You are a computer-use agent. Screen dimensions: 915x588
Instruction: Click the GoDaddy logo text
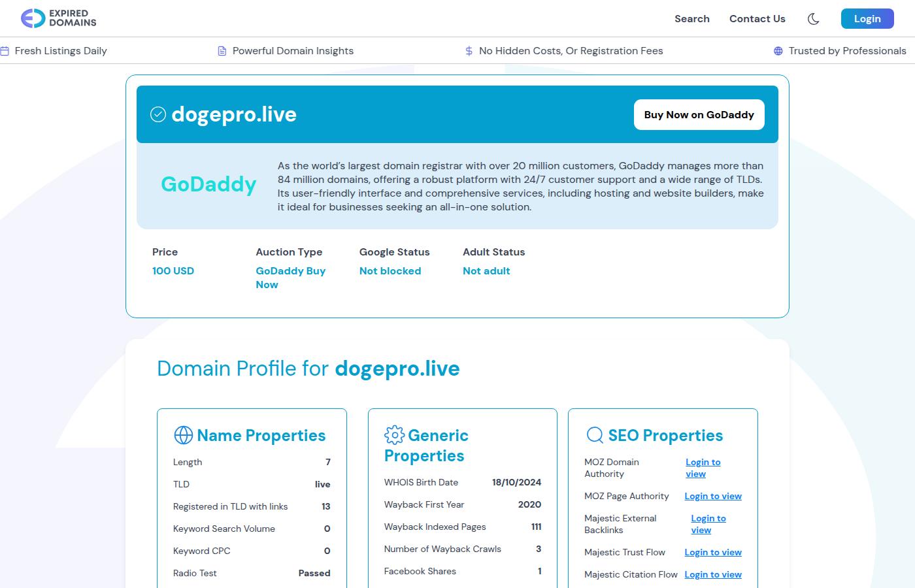coord(208,184)
